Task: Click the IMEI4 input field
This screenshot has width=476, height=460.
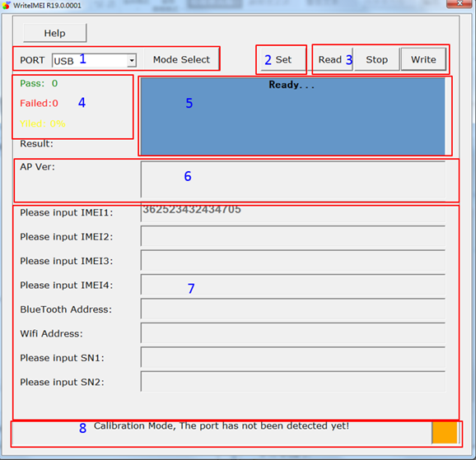Action: (x=293, y=285)
